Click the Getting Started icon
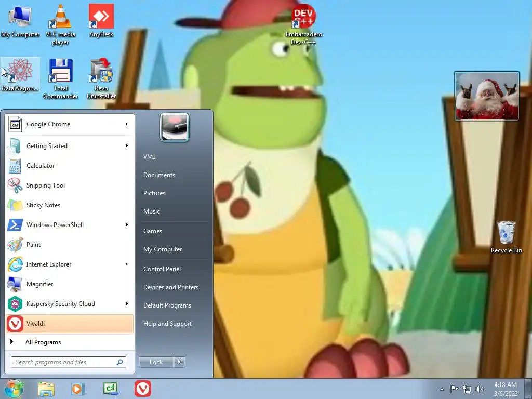Screen dimensions: 532x399 [15, 146]
